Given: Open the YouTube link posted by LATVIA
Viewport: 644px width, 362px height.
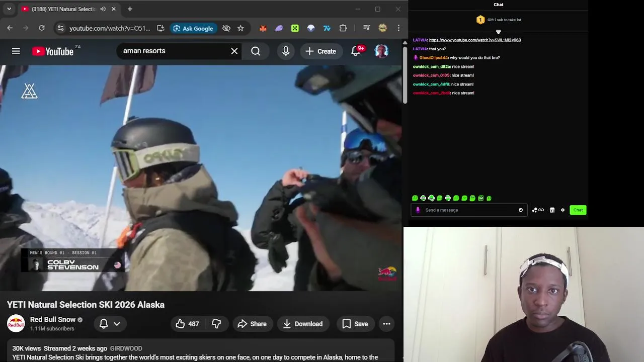Looking at the screenshot, I should coord(475,40).
